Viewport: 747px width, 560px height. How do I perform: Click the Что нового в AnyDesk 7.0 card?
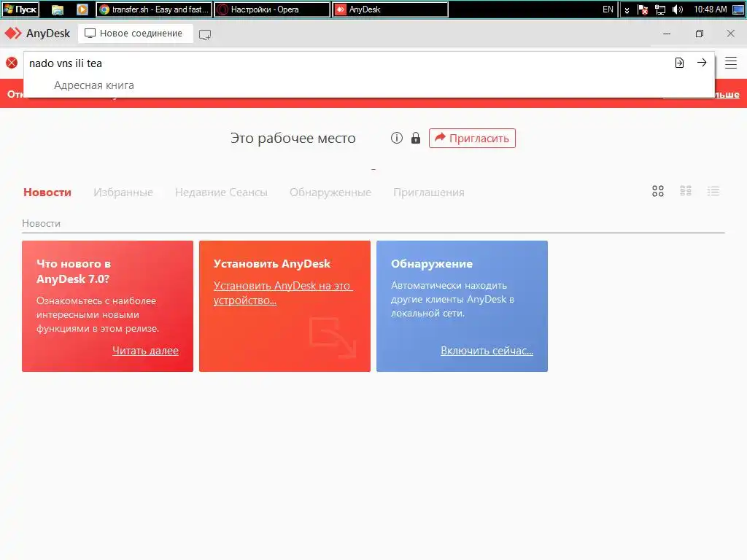[x=108, y=306]
